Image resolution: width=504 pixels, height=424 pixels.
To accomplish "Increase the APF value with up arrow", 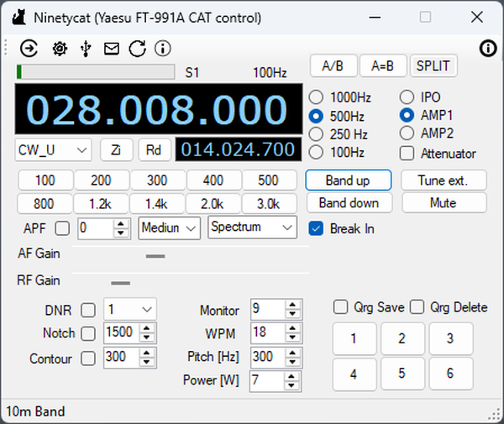I will pyautogui.click(x=121, y=224).
